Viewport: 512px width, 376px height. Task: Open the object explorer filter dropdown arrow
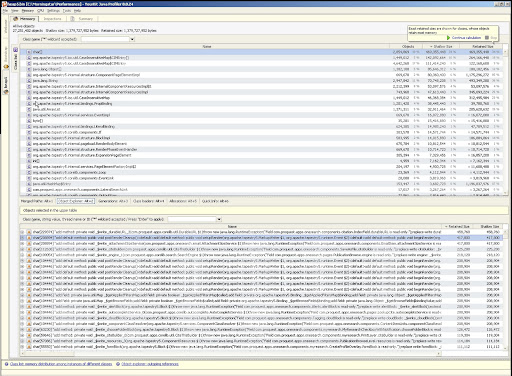219,219
